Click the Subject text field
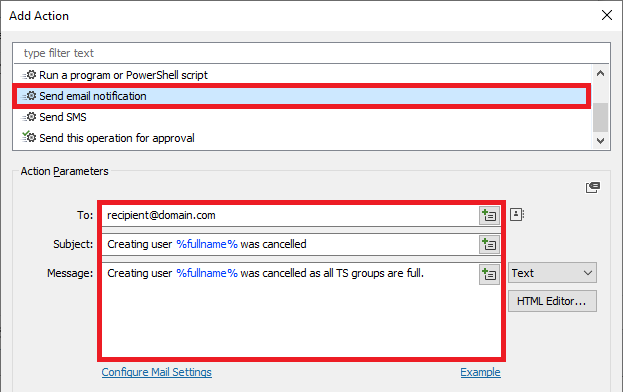 click(x=290, y=244)
